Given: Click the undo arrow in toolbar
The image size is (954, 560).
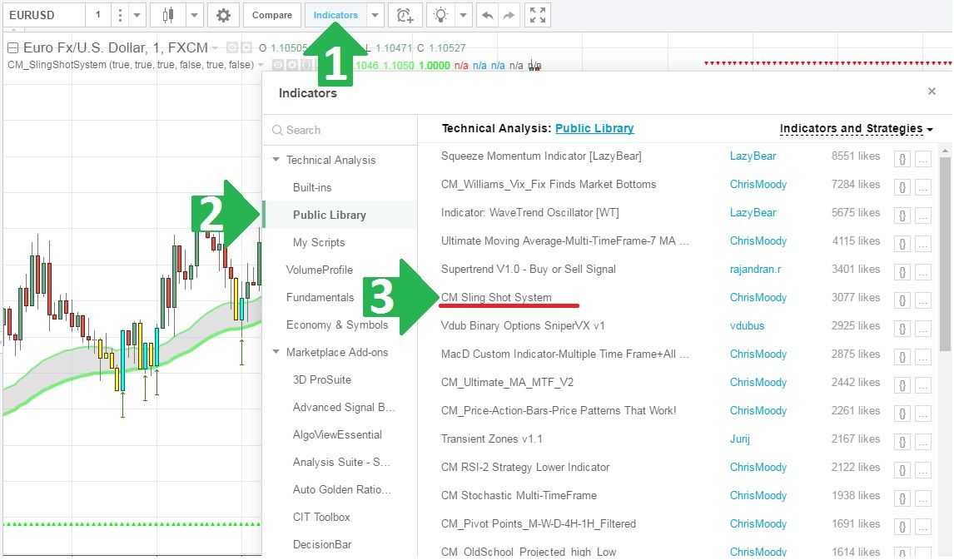Looking at the screenshot, I should point(488,15).
